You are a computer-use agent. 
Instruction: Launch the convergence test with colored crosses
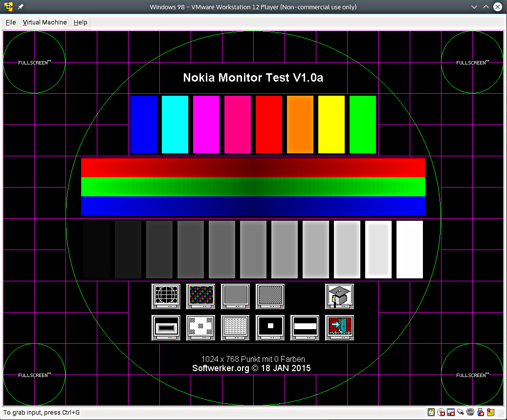point(201,296)
